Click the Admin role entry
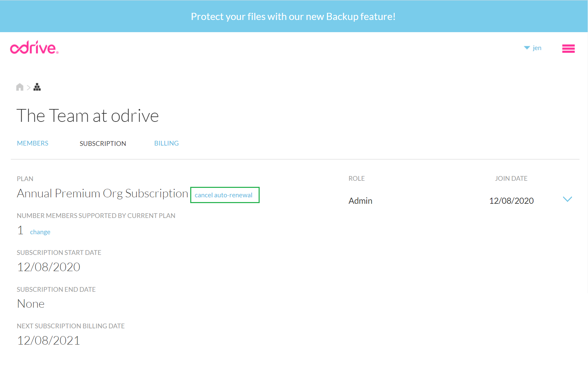Image resolution: width=588 pixels, height=373 pixels. 360,201
